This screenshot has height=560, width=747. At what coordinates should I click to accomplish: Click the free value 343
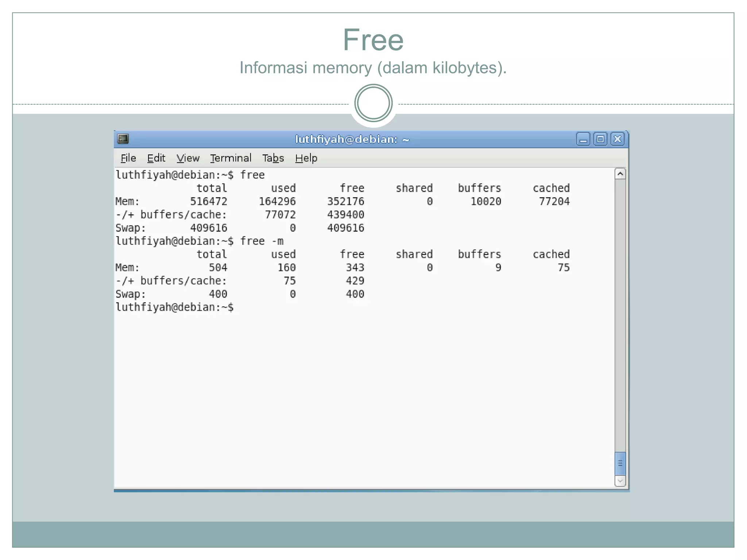coord(355,268)
